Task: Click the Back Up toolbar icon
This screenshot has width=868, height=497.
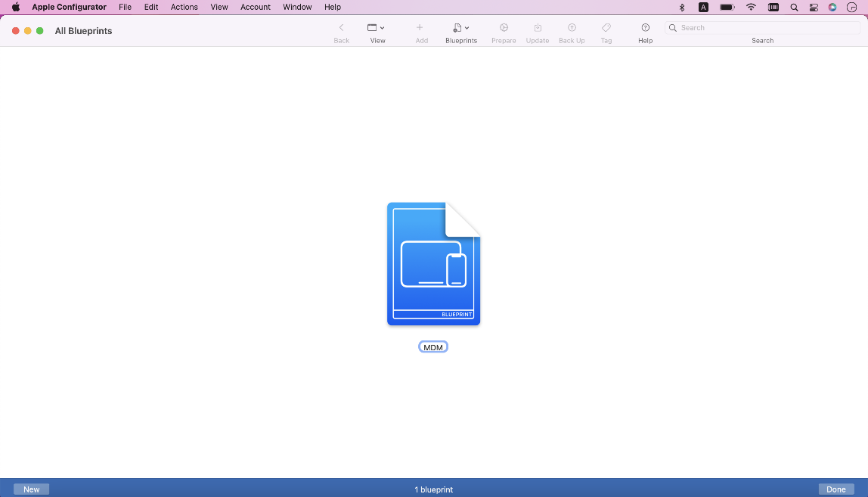Action: (x=572, y=28)
